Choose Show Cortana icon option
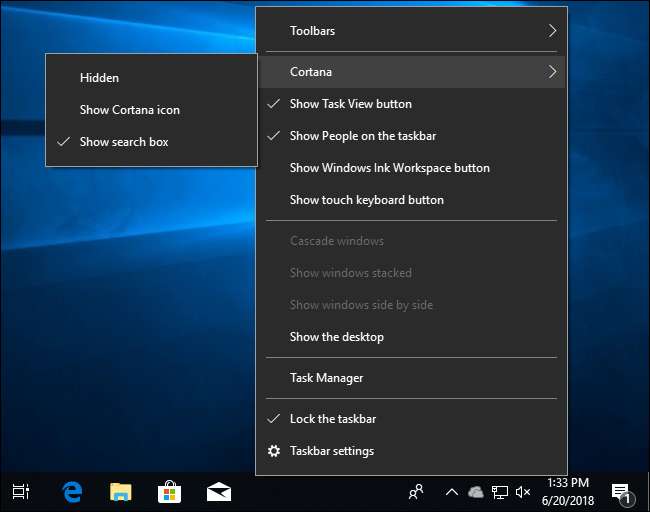Image resolution: width=650 pixels, height=512 pixels. click(x=129, y=110)
